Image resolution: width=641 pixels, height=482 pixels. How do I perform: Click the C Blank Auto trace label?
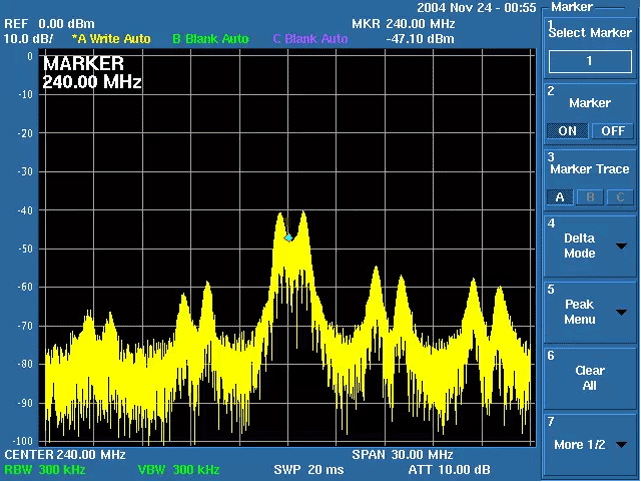(x=310, y=39)
